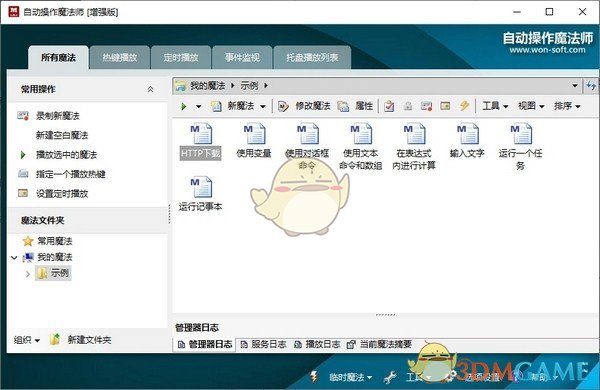The width and height of the screenshot is (600, 390).
Task: Select 常用魔法 star folder
Action: tap(55, 241)
